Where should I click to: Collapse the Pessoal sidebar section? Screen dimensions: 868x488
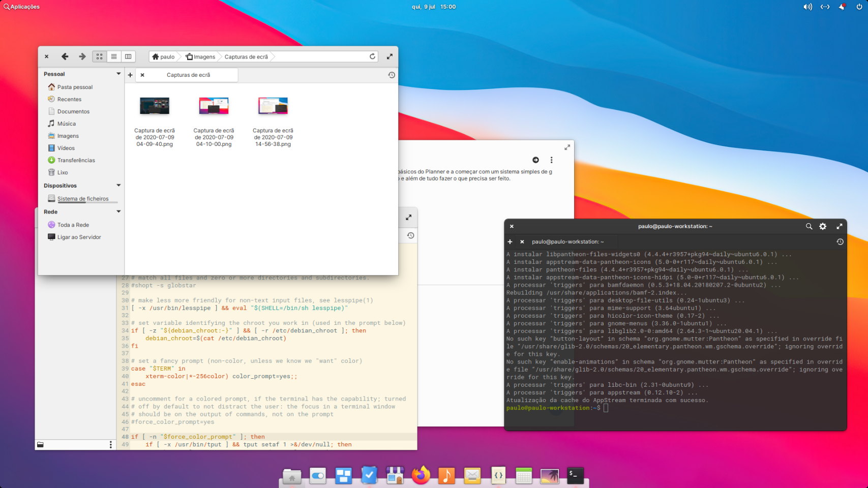coord(118,74)
